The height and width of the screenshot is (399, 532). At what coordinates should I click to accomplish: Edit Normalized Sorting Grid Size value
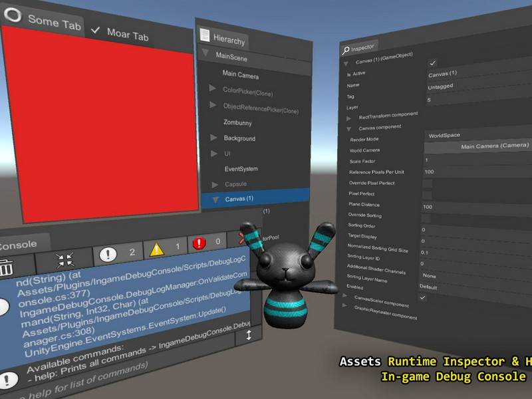[475, 255]
